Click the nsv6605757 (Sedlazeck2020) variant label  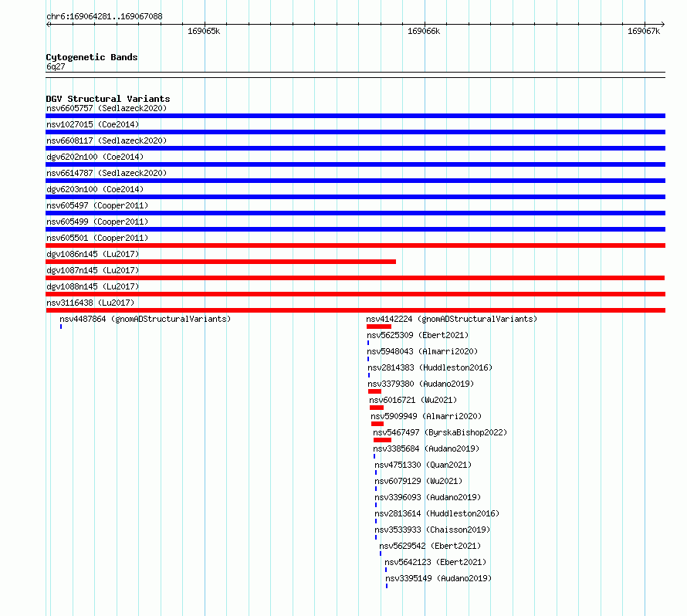click(107, 108)
